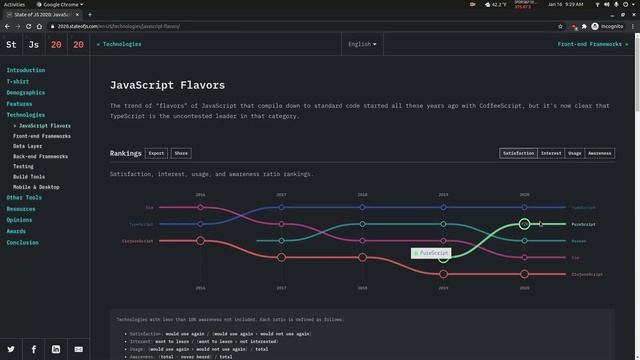Open the Chrome three-dot menu
Image resolution: width=640 pixels, height=360 pixels.
(633, 27)
